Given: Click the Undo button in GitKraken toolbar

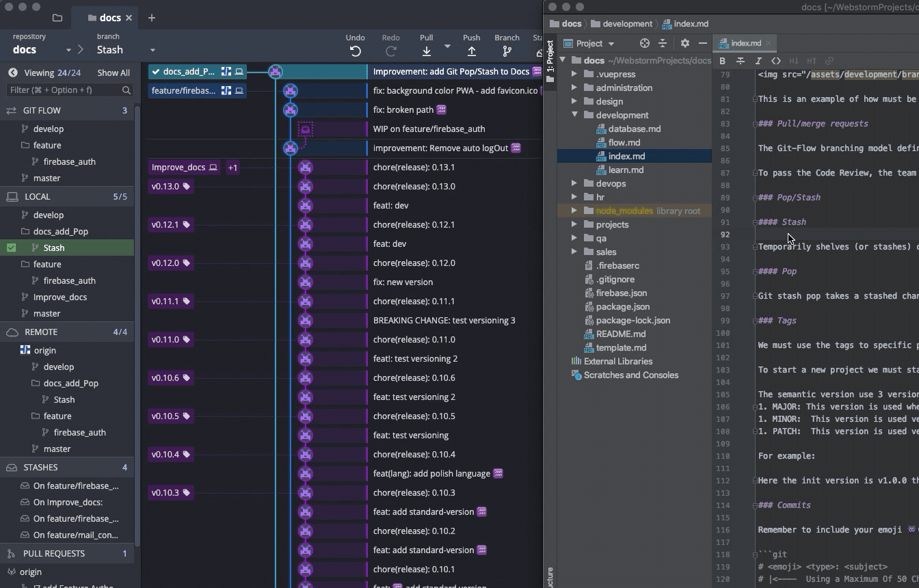Looking at the screenshot, I should click(355, 51).
